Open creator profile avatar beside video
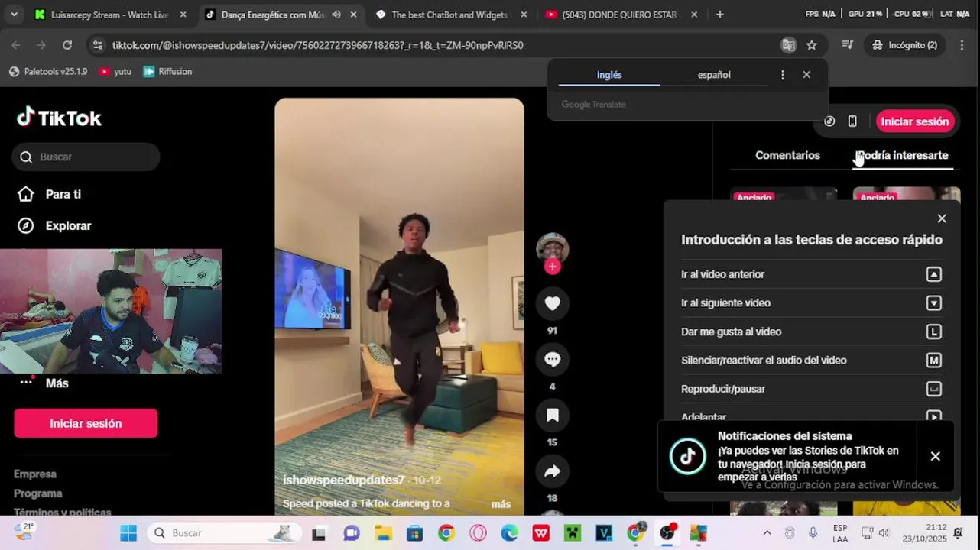980x550 pixels. point(552,247)
